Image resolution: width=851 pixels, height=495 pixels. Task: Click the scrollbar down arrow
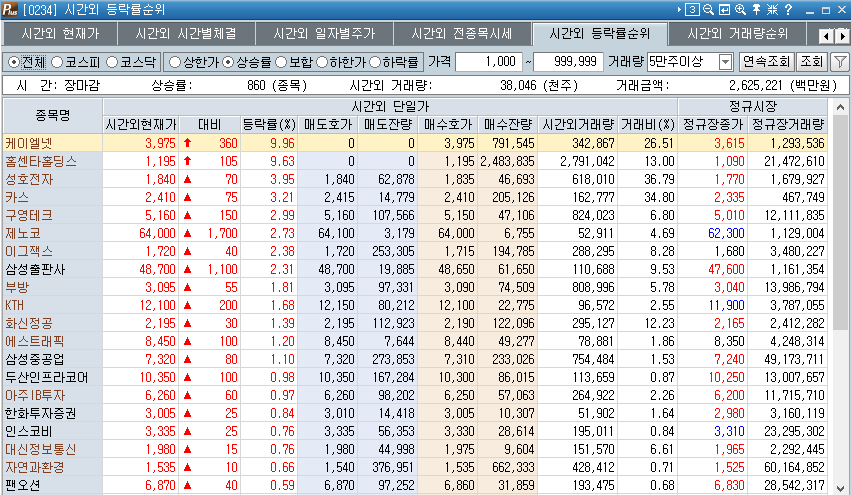click(840, 487)
